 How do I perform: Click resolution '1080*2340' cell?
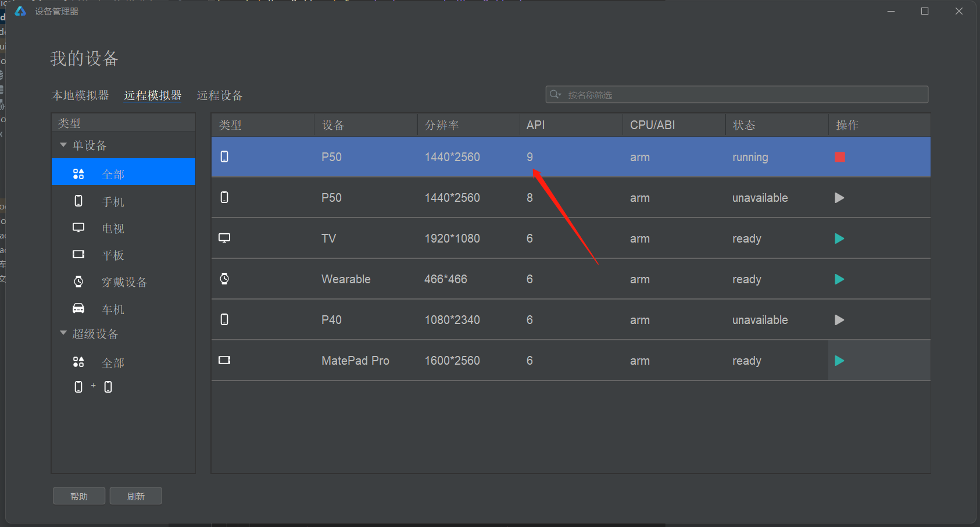[x=452, y=320]
